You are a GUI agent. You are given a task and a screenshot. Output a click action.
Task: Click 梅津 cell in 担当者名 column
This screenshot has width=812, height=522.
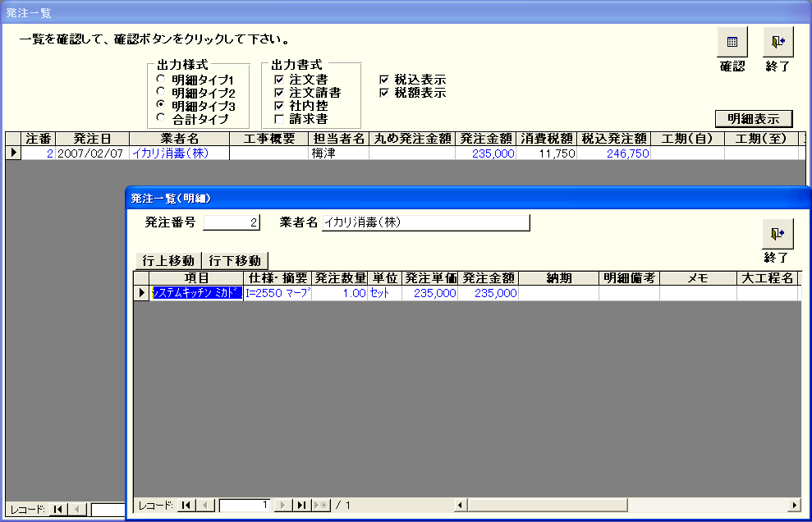click(339, 153)
